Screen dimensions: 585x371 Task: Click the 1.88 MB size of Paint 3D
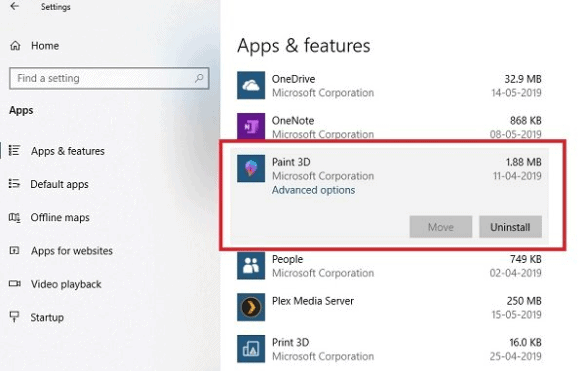coord(523,162)
